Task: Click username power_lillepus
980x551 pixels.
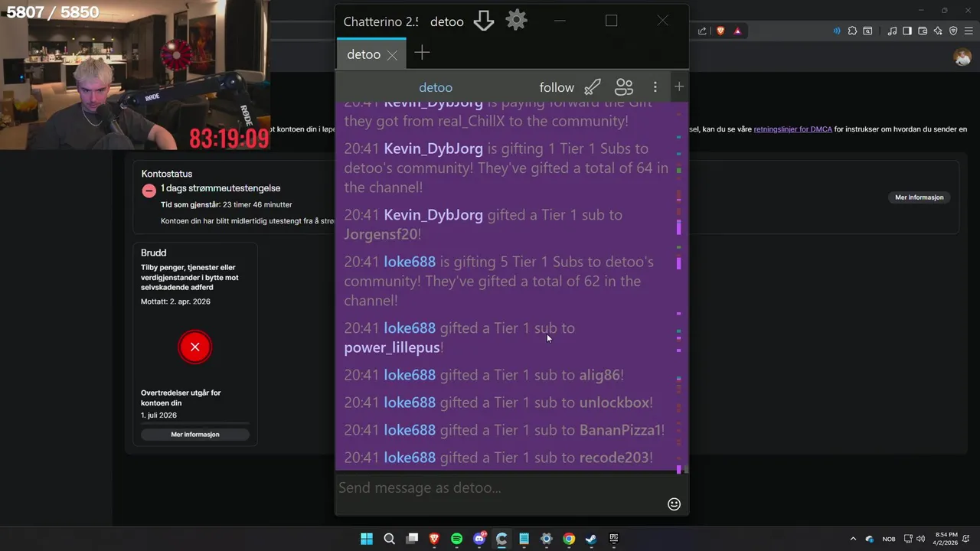Action: 392,347
